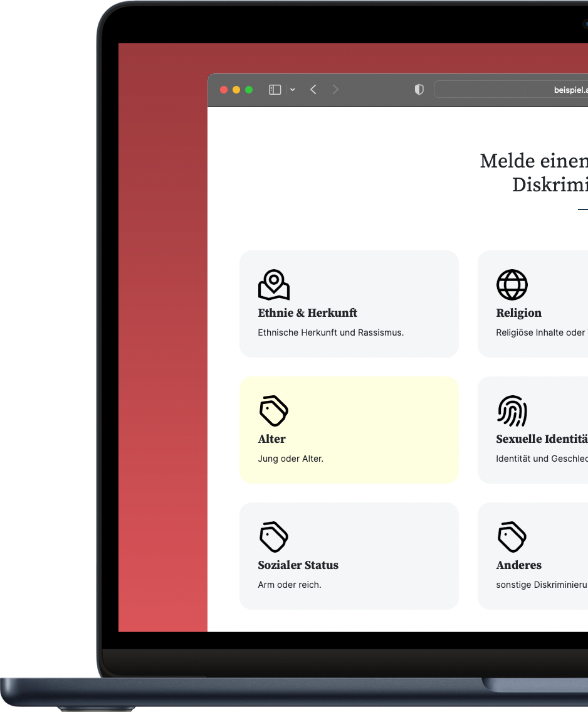Click the tag icon above Sozialer Status
The image size is (588, 712).
click(274, 537)
